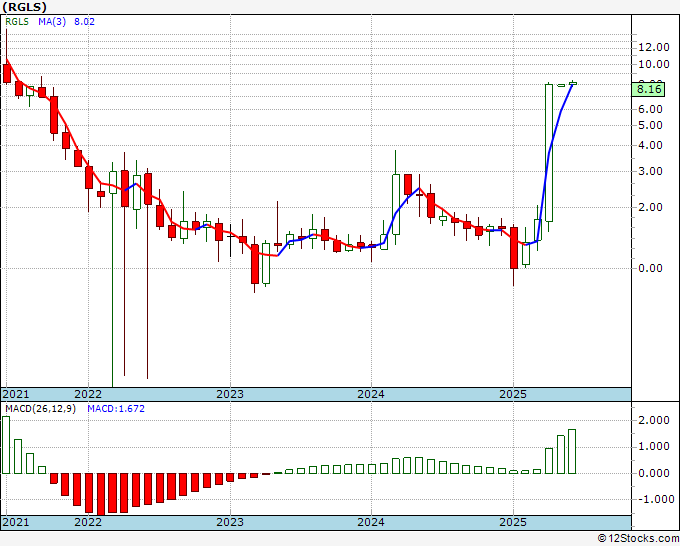The image size is (680, 546).
Task: Click the green RGLS legend label
Action: (17, 22)
